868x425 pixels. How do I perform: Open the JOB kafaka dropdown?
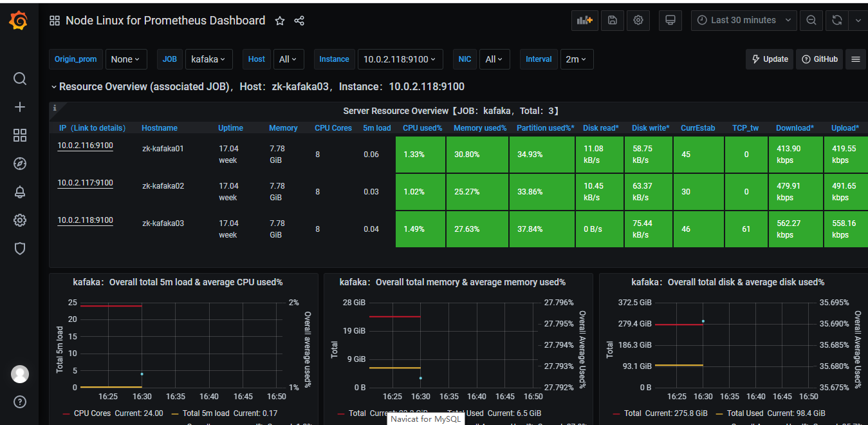coord(208,59)
